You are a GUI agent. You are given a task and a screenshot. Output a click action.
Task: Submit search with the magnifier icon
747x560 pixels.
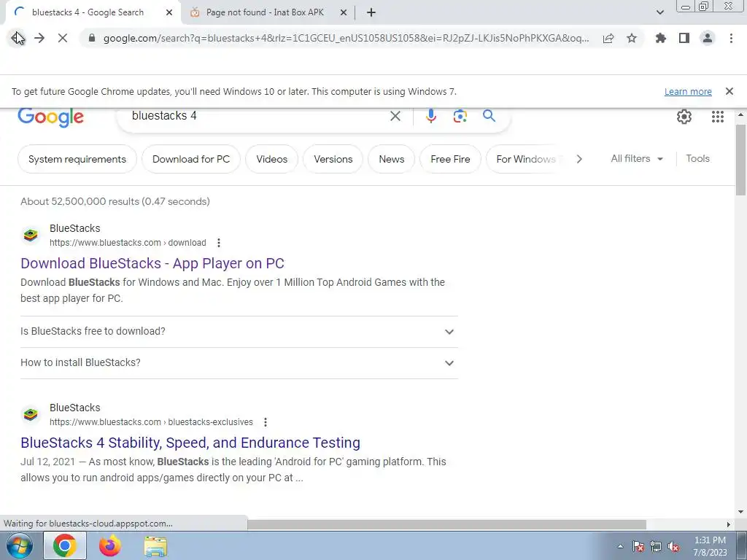tap(489, 116)
